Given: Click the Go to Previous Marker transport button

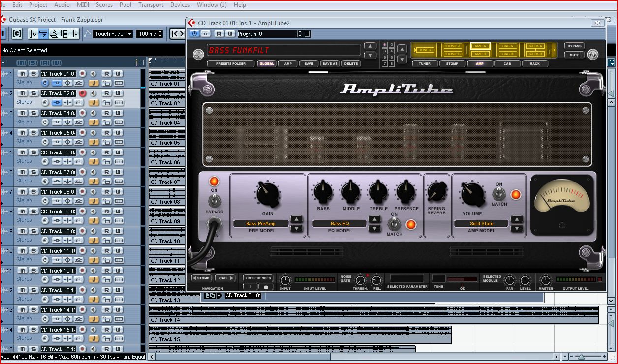Looking at the screenshot, I should click(x=175, y=34).
